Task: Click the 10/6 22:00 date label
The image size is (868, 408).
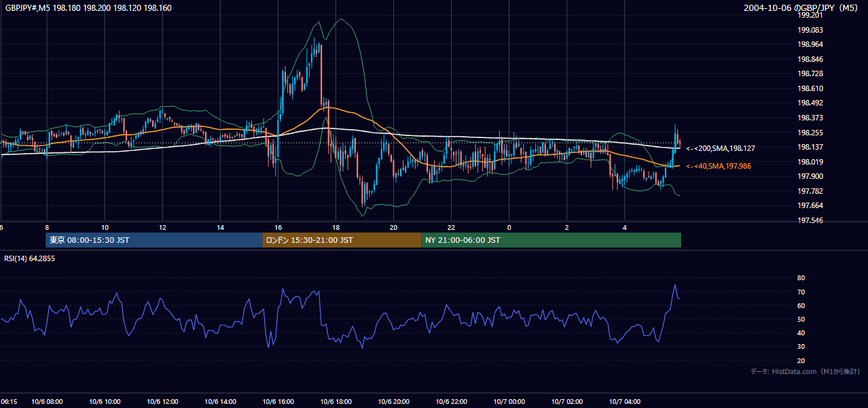Action: coord(451,402)
